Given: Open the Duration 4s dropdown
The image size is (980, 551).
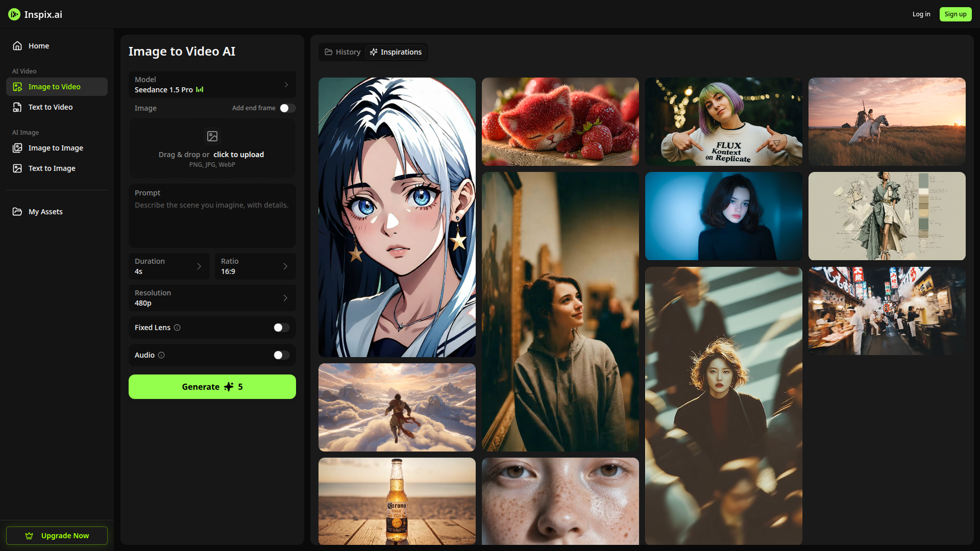Looking at the screenshot, I should [x=169, y=266].
